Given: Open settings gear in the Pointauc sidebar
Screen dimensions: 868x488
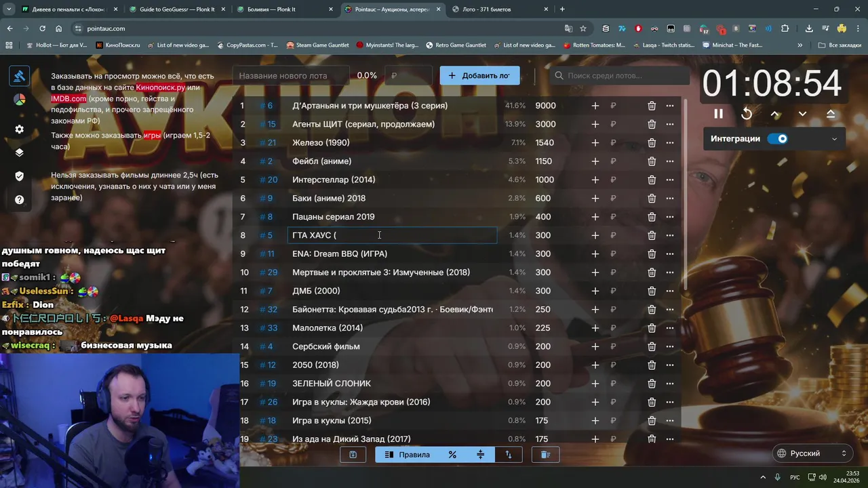Looking at the screenshot, I should [19, 129].
